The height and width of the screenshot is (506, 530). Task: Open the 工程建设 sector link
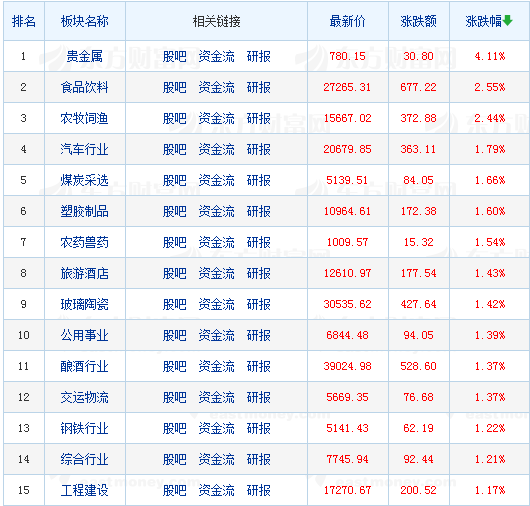click(x=85, y=490)
